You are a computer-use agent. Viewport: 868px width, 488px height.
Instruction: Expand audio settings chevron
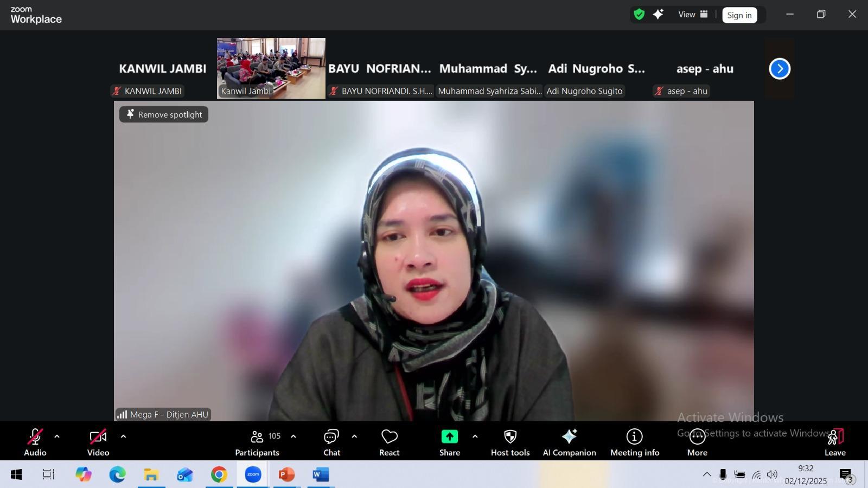click(56, 436)
